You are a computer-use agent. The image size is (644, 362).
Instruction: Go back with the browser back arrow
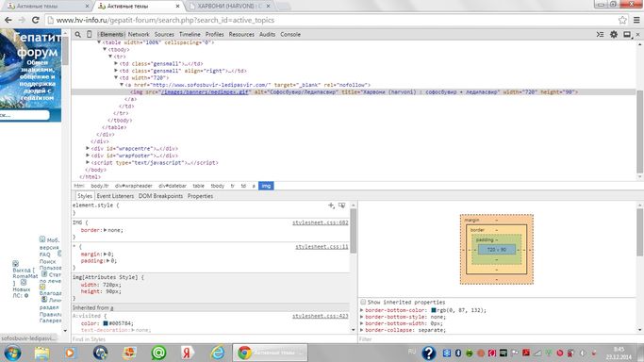pos(8,20)
